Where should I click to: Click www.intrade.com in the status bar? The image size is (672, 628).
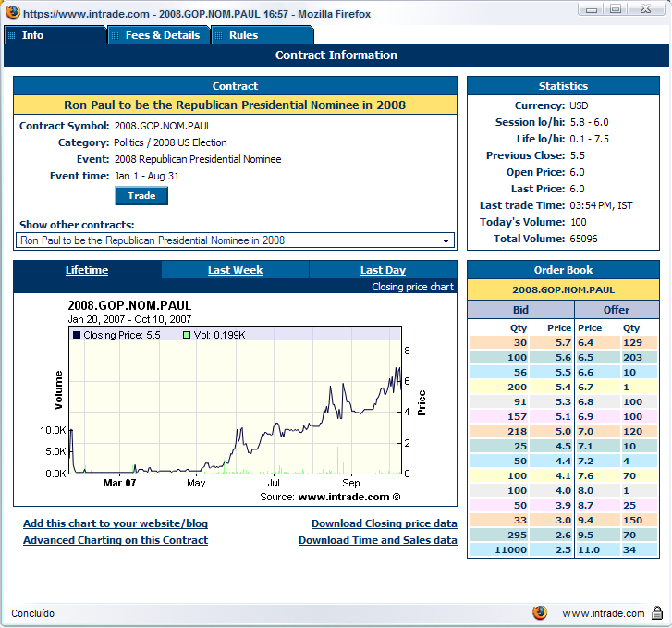click(x=604, y=613)
